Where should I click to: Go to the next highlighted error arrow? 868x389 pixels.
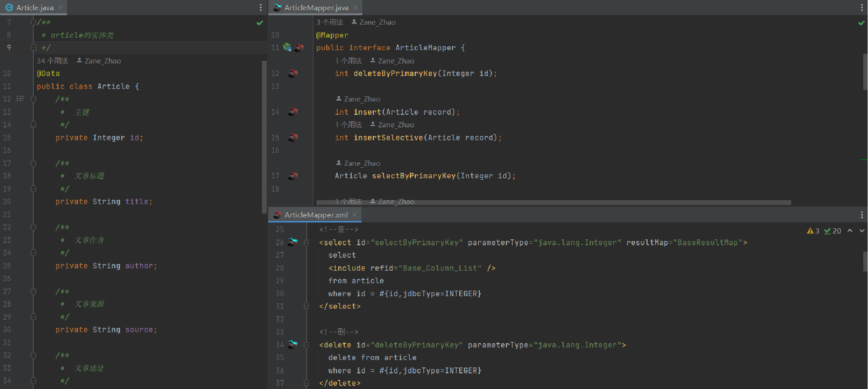point(862,231)
